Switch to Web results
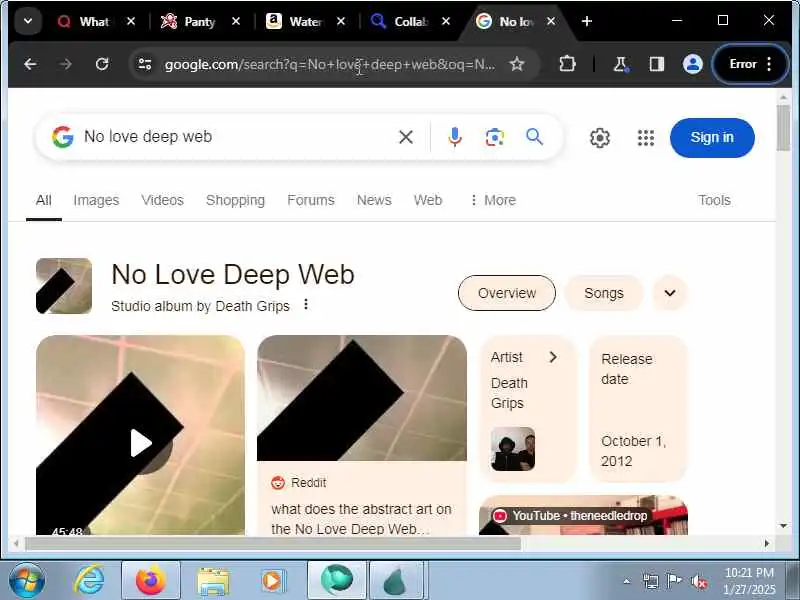Screen dimensions: 800x600 pyautogui.click(x=428, y=200)
